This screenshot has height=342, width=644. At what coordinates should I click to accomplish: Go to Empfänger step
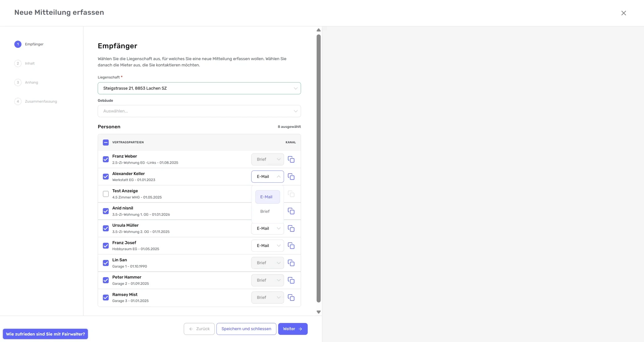[x=29, y=44]
